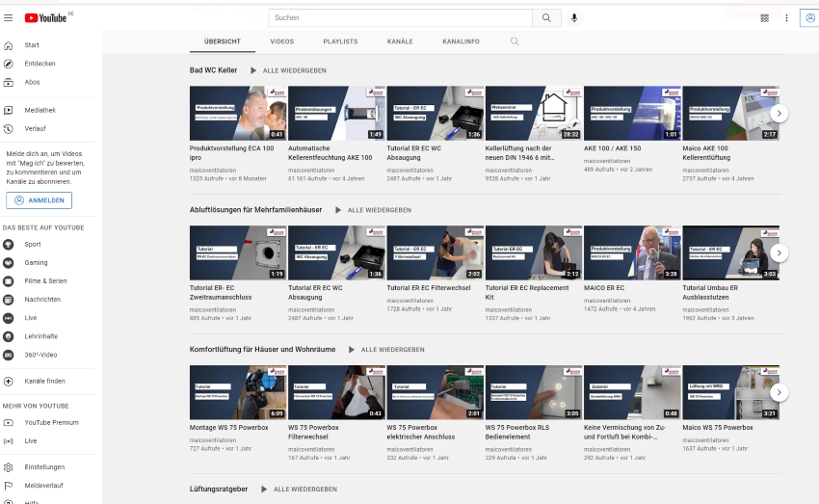
Task: Open Tutorial Umbau ER Ausblasstutzen thumbnail
Action: tap(730, 252)
